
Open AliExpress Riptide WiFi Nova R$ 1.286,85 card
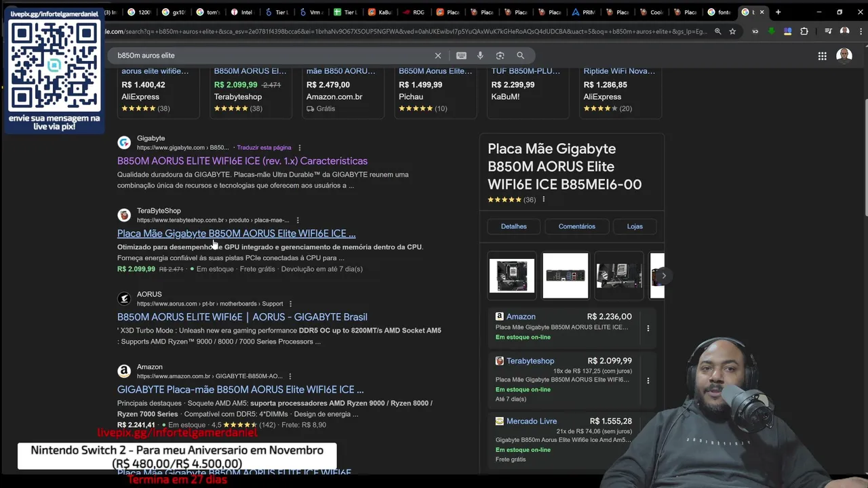pyautogui.click(x=620, y=92)
